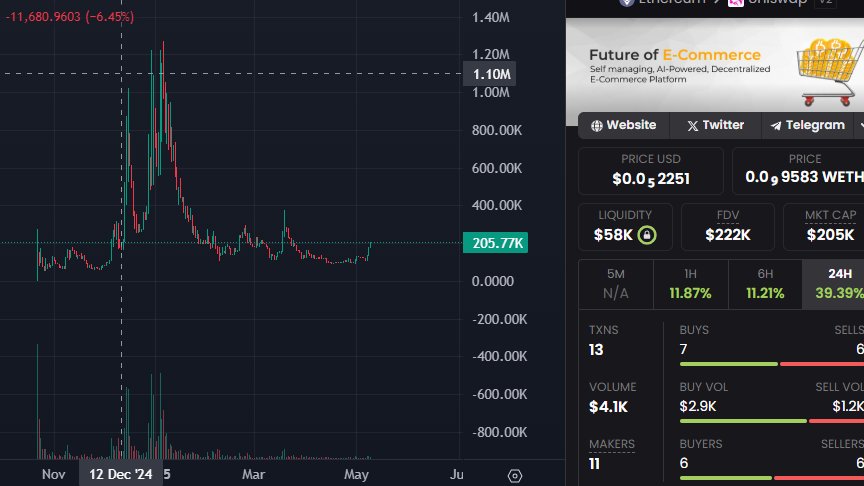Click the shopping cart image in banner
Viewport: 864px width, 486px height.
pos(830,72)
